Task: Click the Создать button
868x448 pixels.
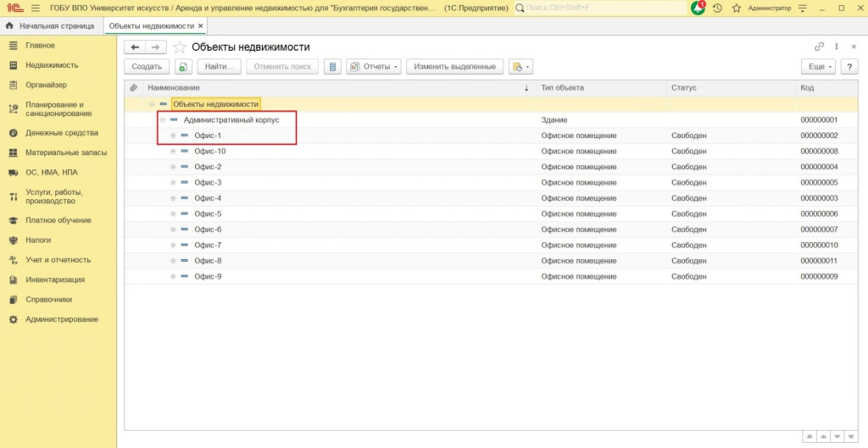Action: pos(147,67)
